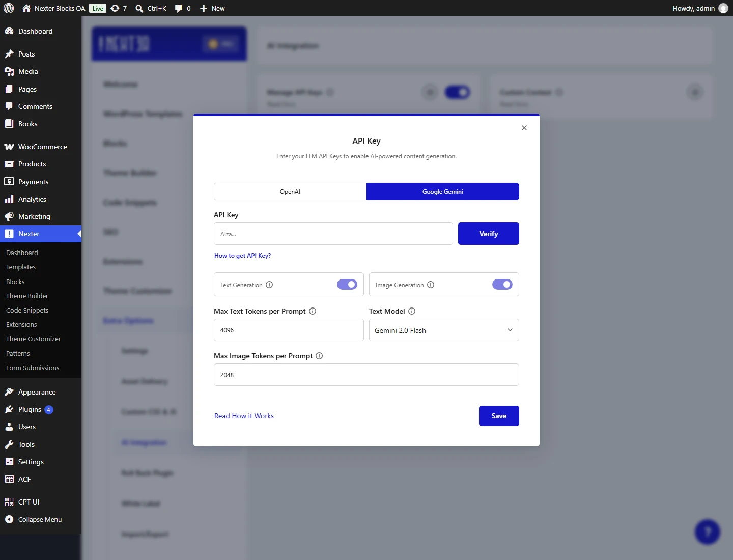Open the blue help bubble button
Image resolution: width=733 pixels, height=560 pixels.
(707, 531)
